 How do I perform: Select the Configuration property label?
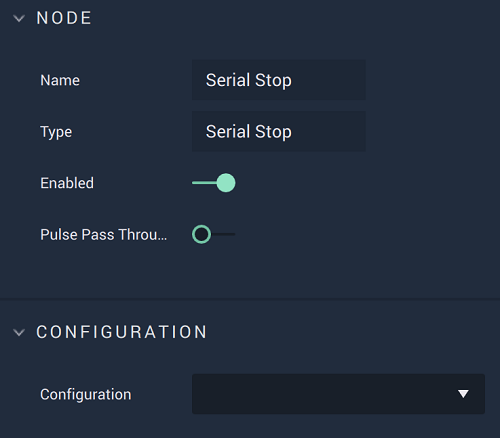point(86,394)
